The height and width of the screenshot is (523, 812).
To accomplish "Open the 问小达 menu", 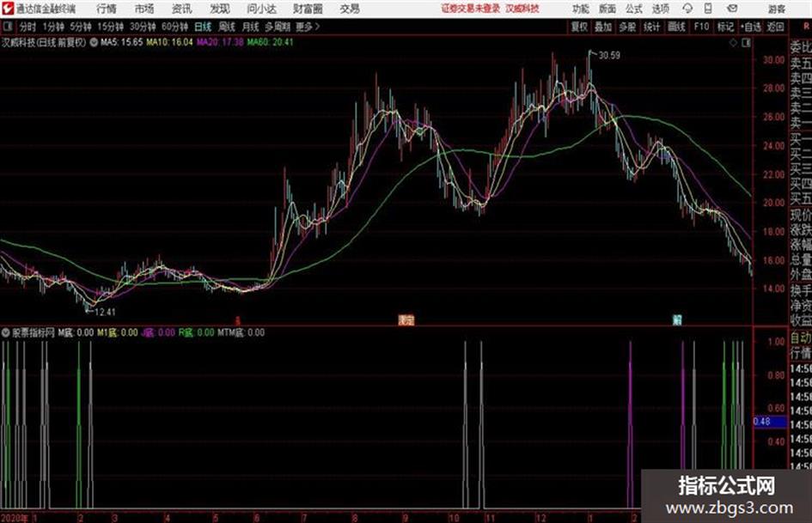I will [x=261, y=9].
